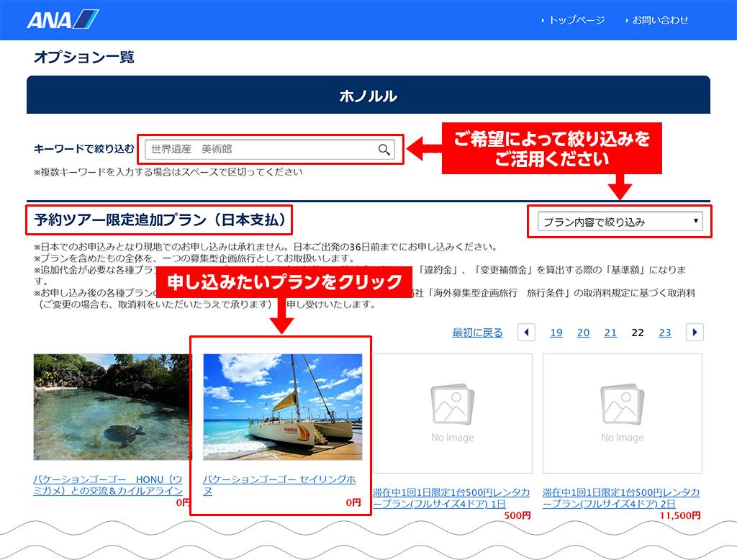Viewport: 737px width, 560px height.
Task: Go to previous page arrow button
Action: (x=527, y=333)
